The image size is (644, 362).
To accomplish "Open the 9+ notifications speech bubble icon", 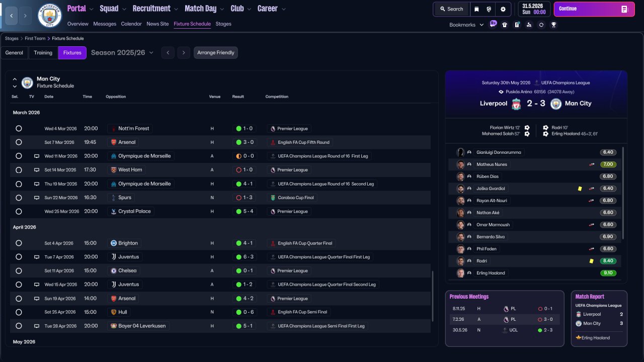I will (x=493, y=24).
